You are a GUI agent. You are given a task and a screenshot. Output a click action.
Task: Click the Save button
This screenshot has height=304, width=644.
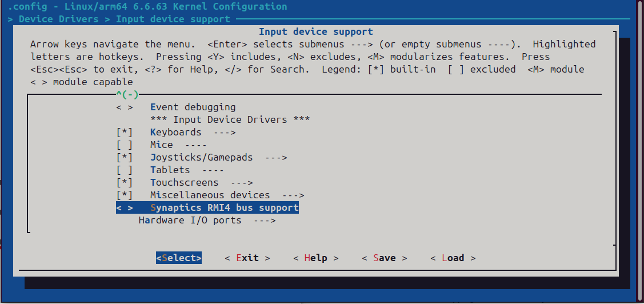click(385, 258)
